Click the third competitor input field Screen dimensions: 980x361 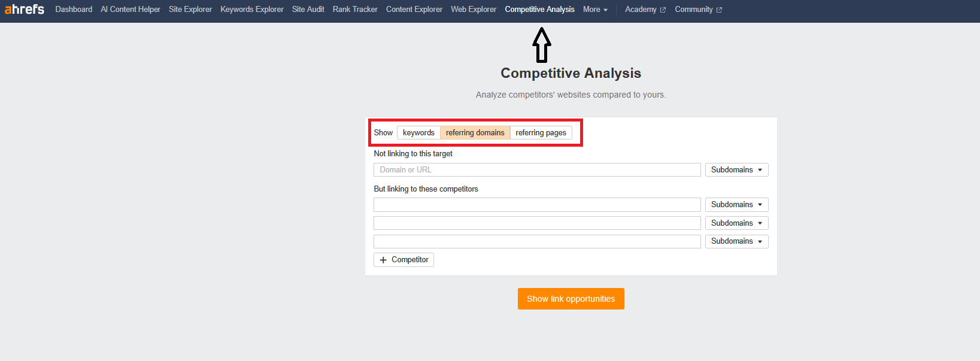click(x=537, y=241)
